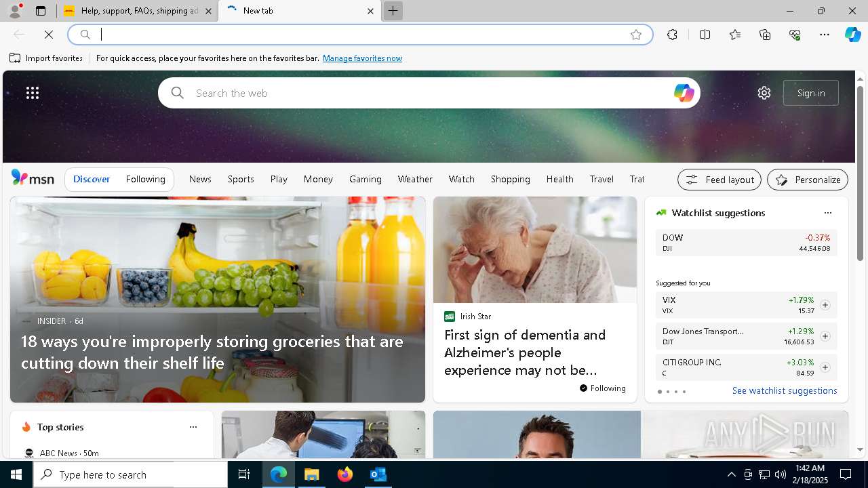Close the Help, support, FAQs tab

pyautogui.click(x=208, y=11)
